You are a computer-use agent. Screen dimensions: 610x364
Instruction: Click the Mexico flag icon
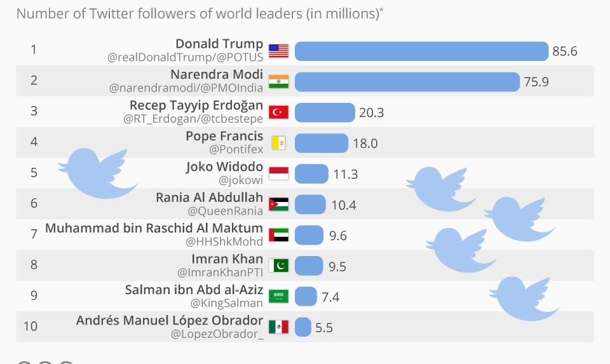coord(278,327)
